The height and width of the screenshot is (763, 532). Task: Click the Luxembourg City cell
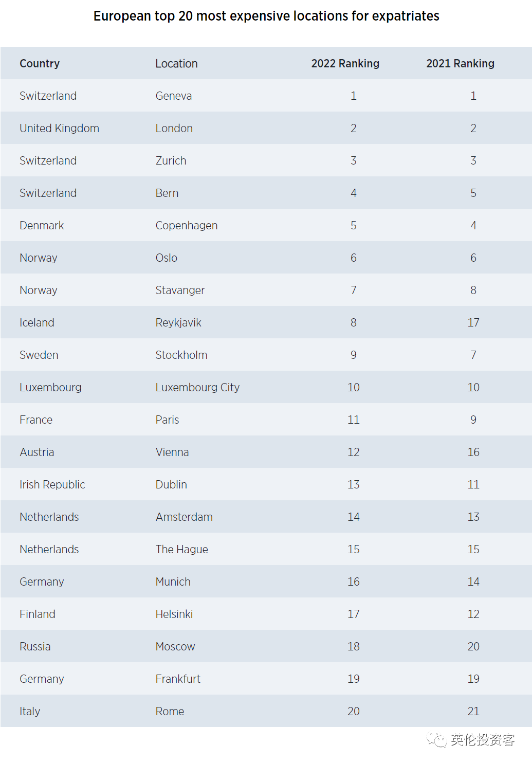197,388
